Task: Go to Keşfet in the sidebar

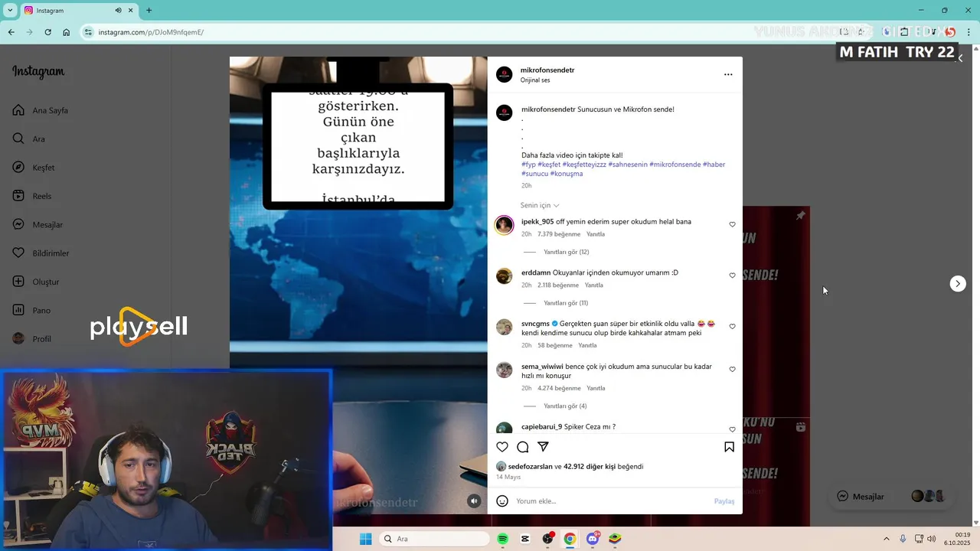Action: pyautogui.click(x=34, y=168)
